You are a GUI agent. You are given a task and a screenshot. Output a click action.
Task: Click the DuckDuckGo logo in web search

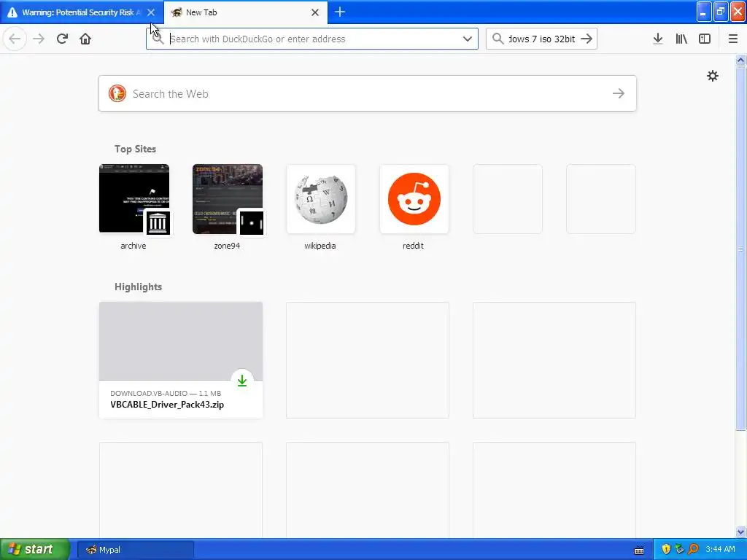[x=117, y=93]
